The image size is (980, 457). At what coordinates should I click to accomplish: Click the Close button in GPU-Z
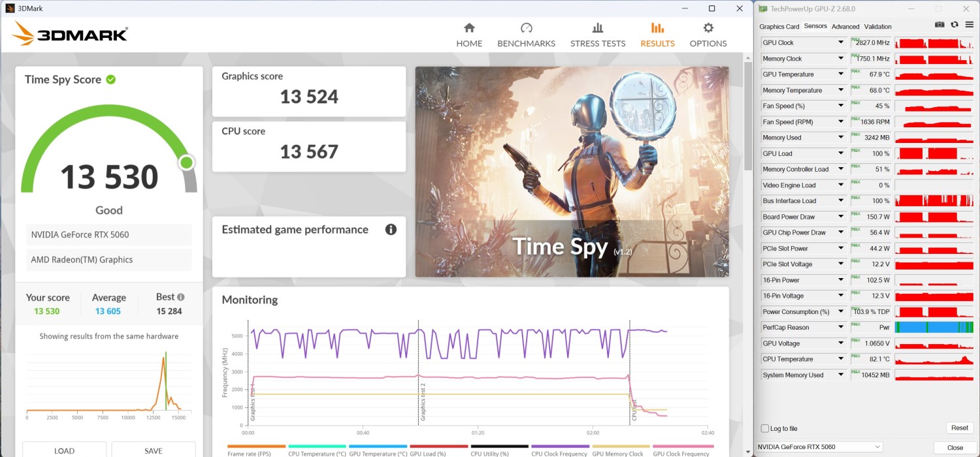pyautogui.click(x=955, y=447)
